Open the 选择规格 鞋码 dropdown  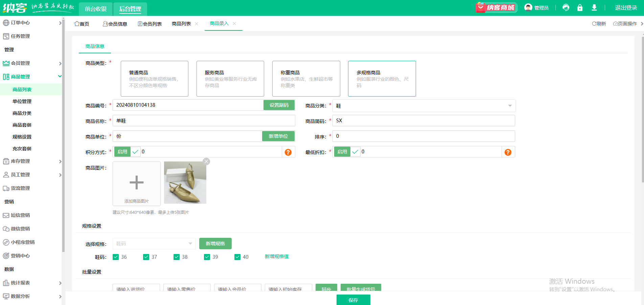point(154,244)
